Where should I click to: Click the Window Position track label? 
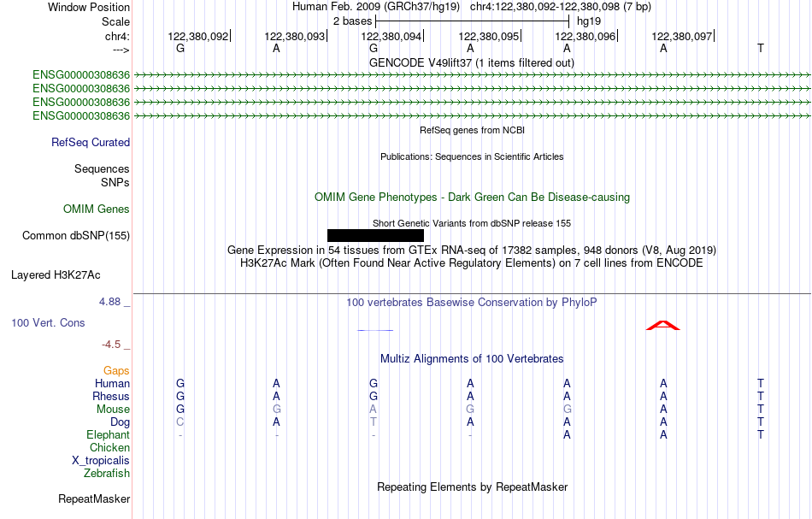pos(89,7)
